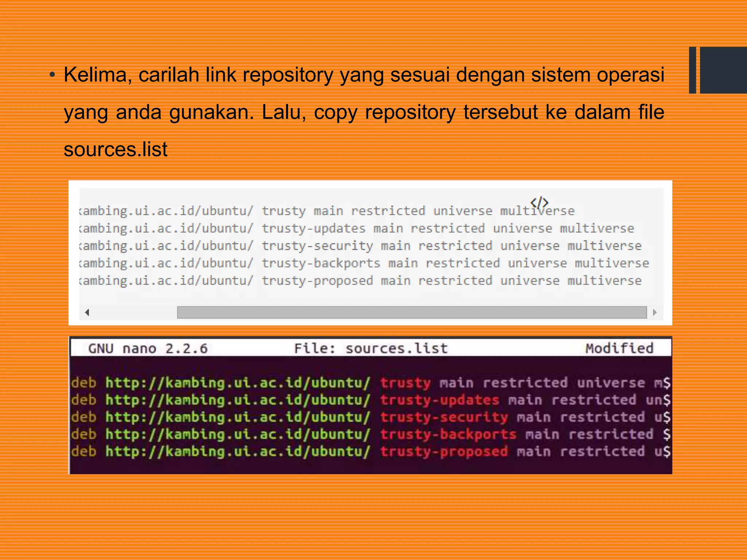Click the nano line with 'trusty-backports'
Image resolution: width=747 pixels, height=560 pixels.
click(371, 434)
